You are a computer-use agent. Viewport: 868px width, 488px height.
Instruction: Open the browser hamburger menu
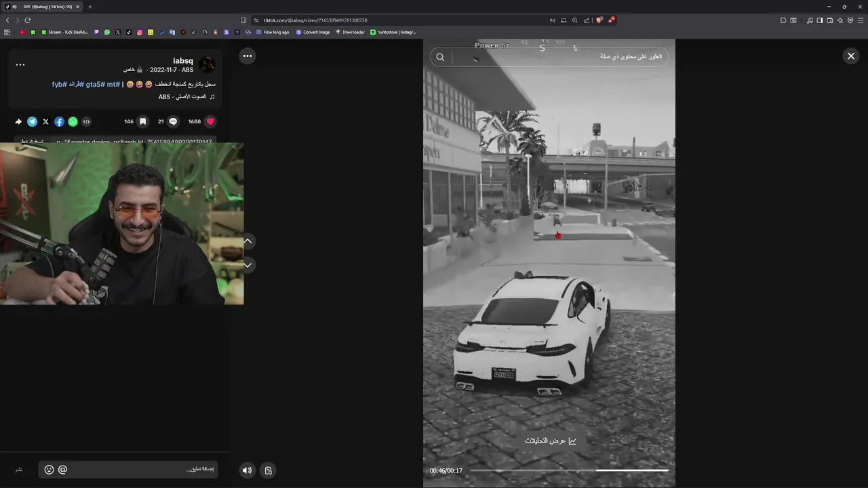[861, 20]
